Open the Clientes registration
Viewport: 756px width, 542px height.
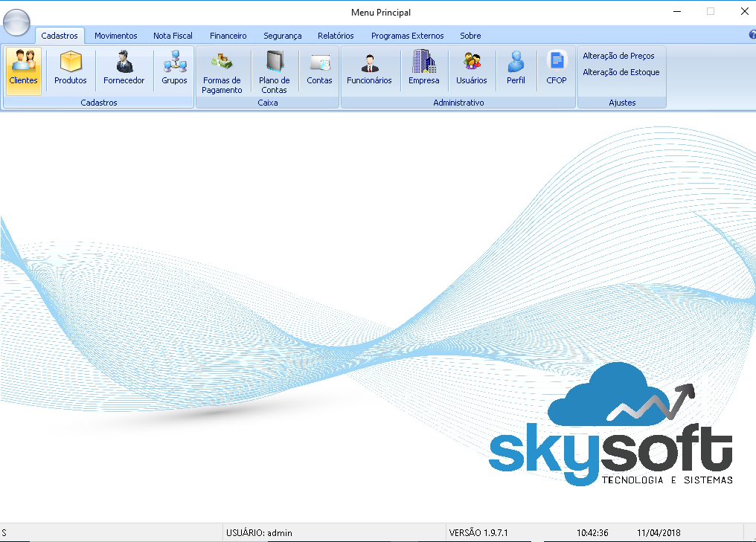[x=24, y=71]
